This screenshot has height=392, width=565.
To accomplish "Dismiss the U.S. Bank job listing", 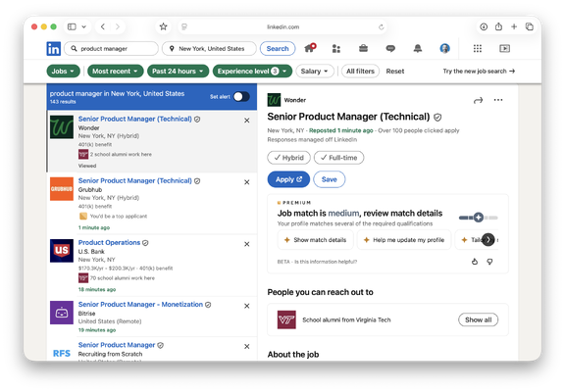I will pos(247,244).
